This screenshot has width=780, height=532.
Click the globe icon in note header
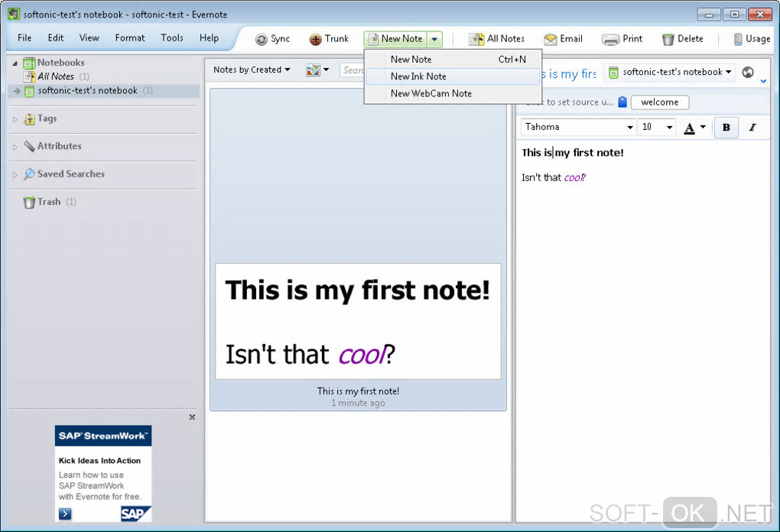(748, 72)
